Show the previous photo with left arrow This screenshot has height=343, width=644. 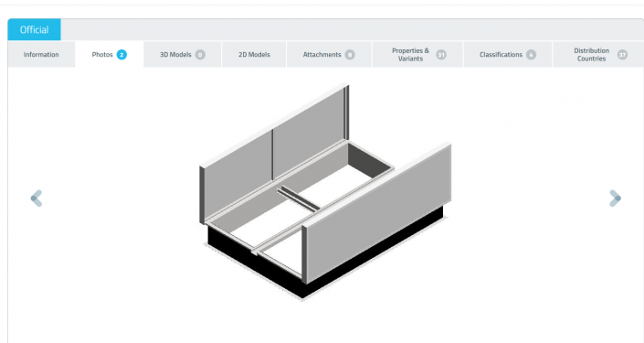pyautogui.click(x=37, y=198)
